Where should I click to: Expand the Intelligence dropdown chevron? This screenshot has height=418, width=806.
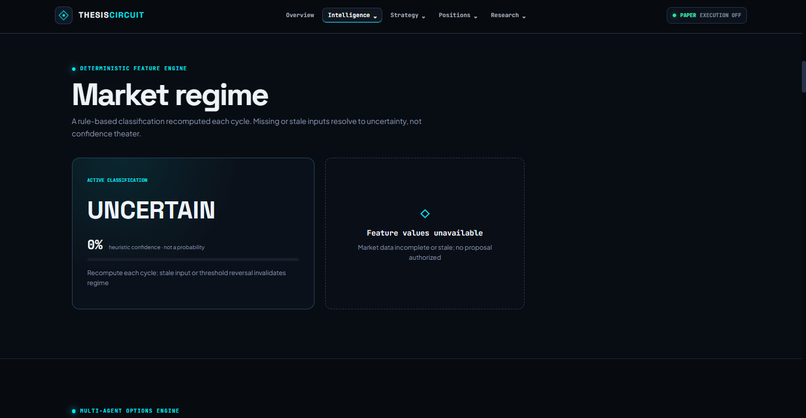(375, 17)
